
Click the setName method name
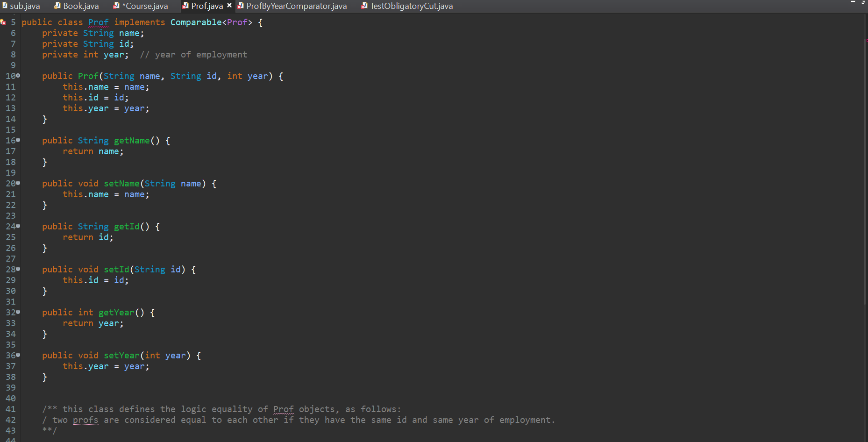pos(121,184)
